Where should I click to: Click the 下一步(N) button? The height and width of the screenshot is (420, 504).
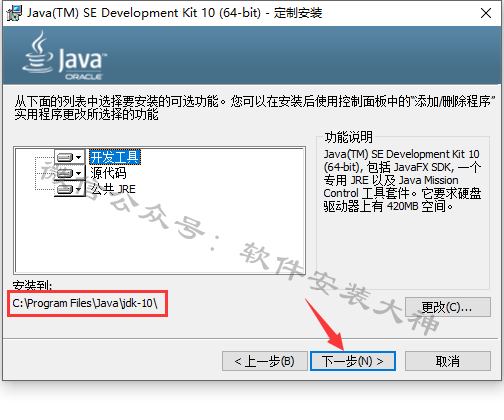(x=353, y=361)
